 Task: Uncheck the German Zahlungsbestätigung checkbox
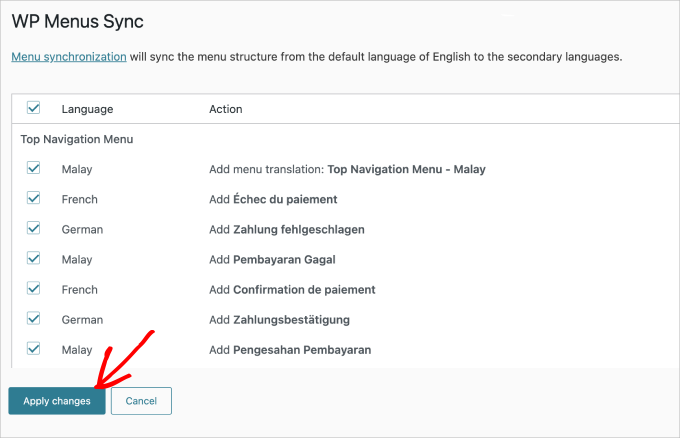[33, 319]
